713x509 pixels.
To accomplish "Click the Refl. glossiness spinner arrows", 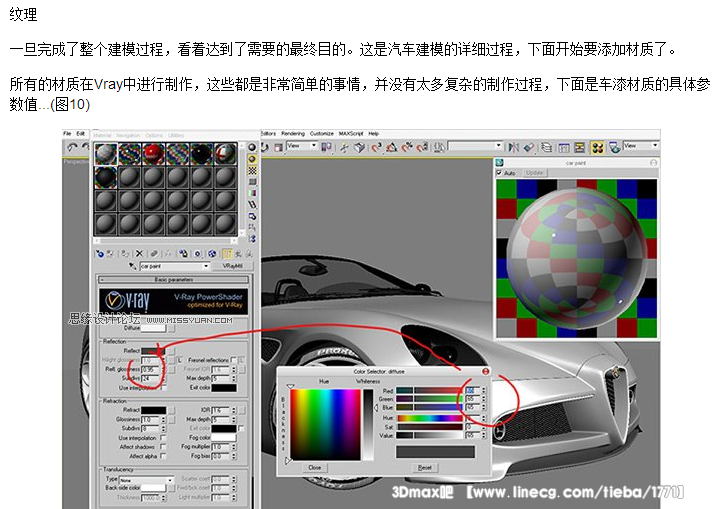I will [x=163, y=369].
